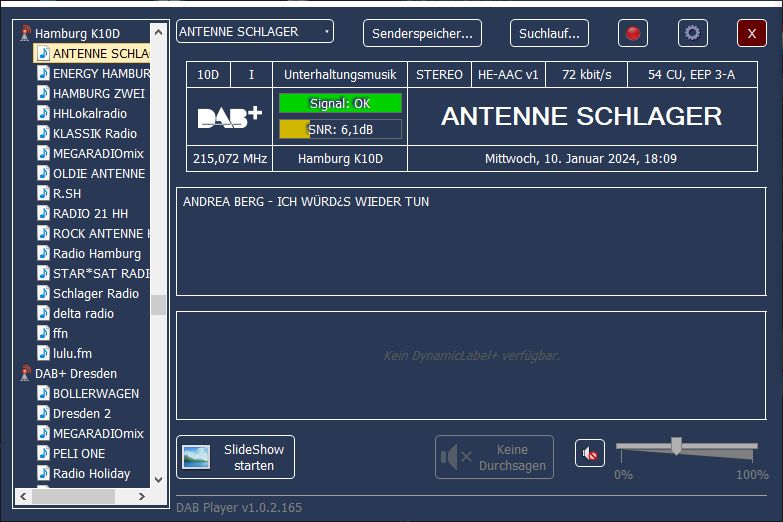The image size is (783, 522).
Task: Click the red record button icon
Action: click(x=632, y=33)
